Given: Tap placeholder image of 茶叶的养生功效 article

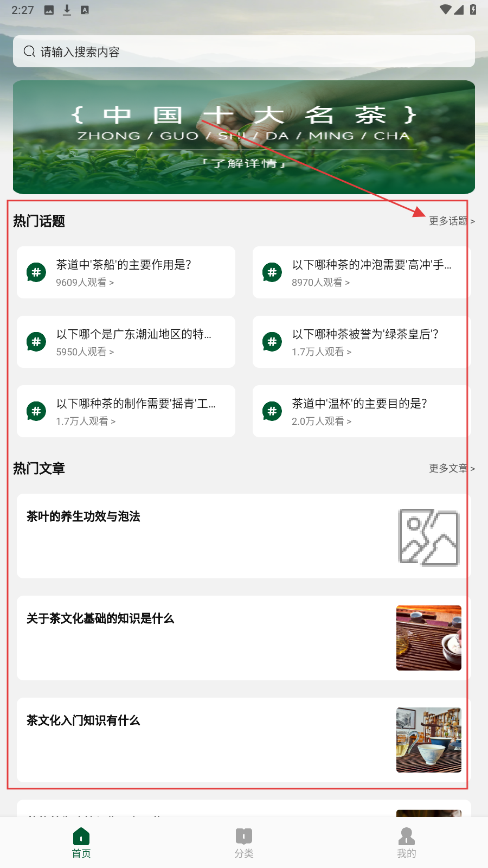Looking at the screenshot, I should point(429,537).
